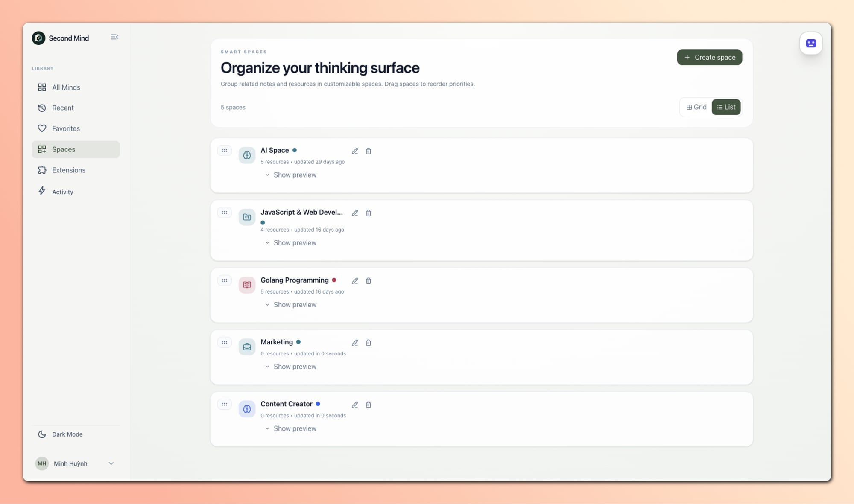This screenshot has width=854, height=504.
Task: Click the Second Mind logo icon
Action: coord(38,38)
